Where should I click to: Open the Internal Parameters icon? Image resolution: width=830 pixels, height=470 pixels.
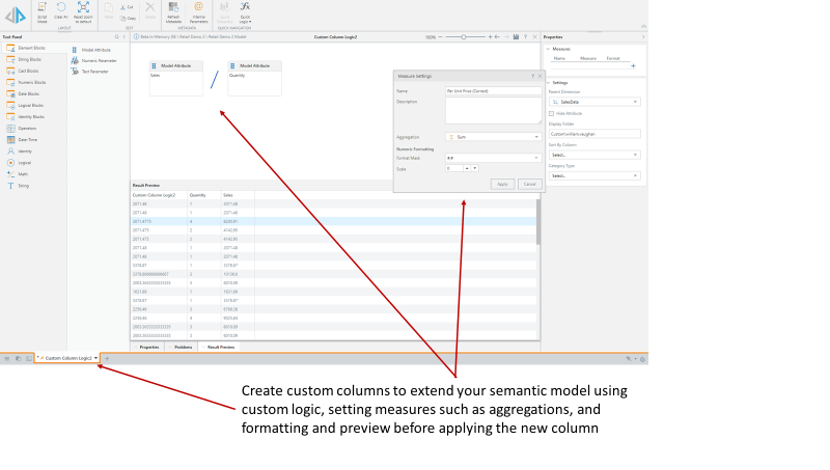(x=199, y=12)
